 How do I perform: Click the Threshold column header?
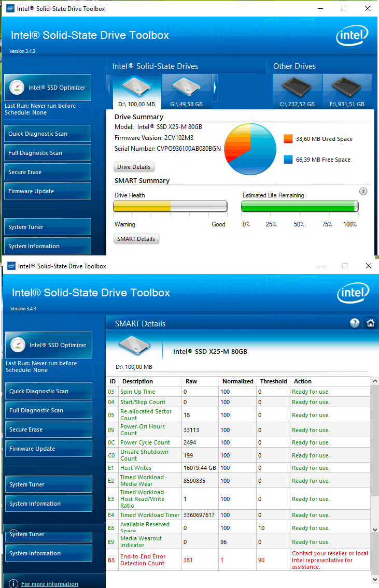pyautogui.click(x=274, y=381)
